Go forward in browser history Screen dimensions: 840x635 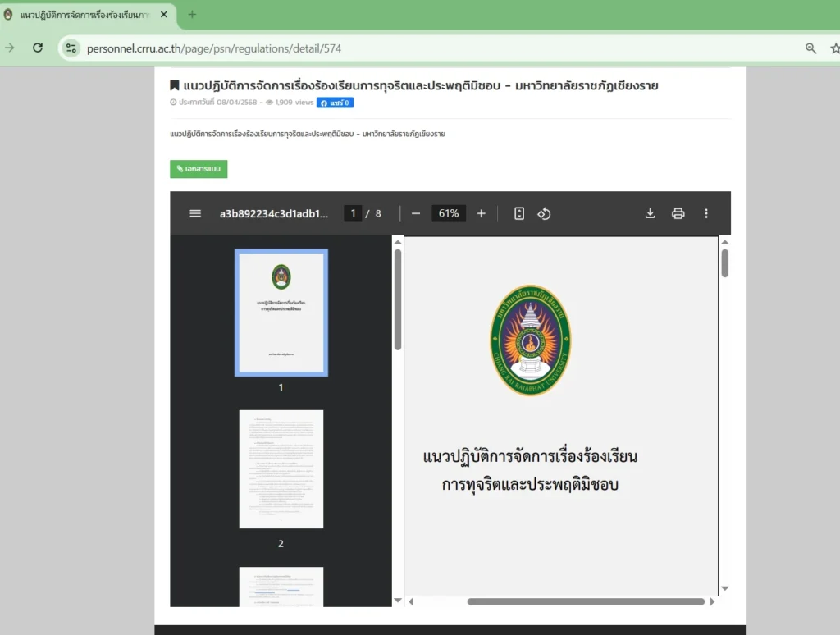click(x=10, y=48)
